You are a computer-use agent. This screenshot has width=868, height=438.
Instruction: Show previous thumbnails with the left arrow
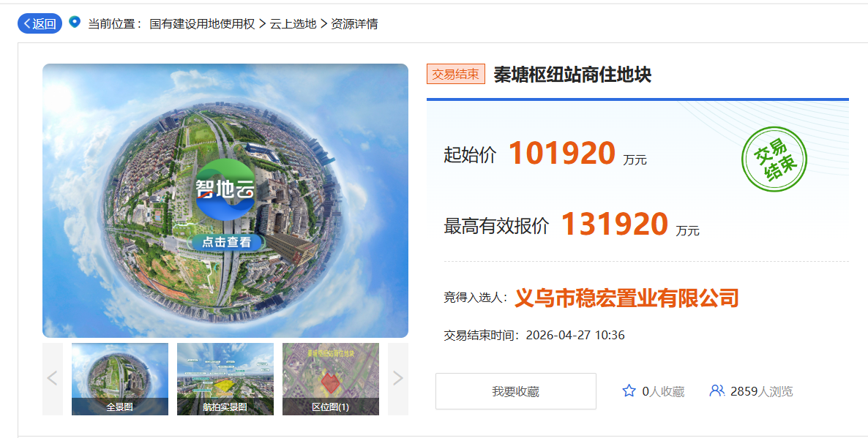(53, 379)
